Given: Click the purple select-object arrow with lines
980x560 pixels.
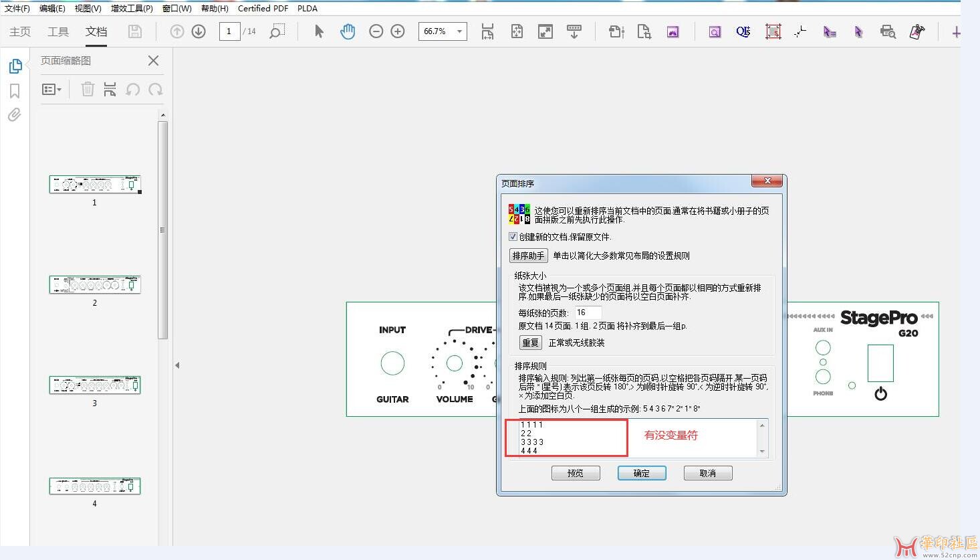Looking at the screenshot, I should click(x=830, y=31).
